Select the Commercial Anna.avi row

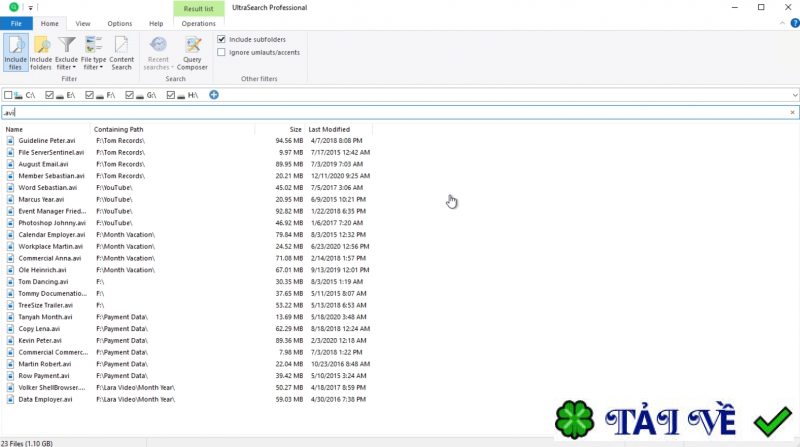188,258
